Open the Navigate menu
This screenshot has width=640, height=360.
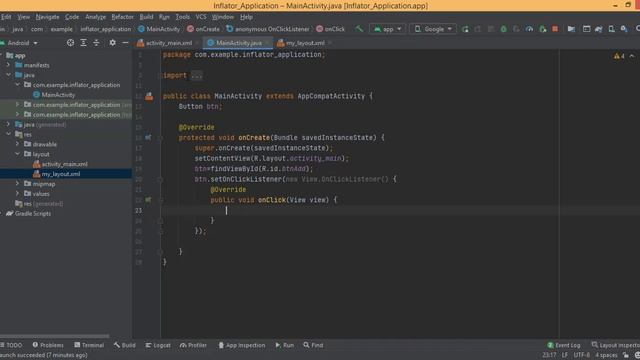tap(47, 17)
